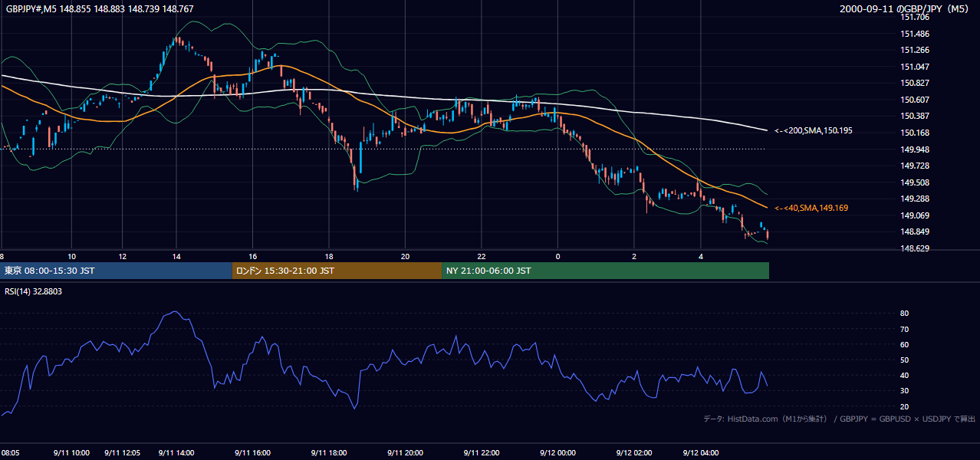
Task: Click price axis value 151.266
Action: click(x=914, y=51)
